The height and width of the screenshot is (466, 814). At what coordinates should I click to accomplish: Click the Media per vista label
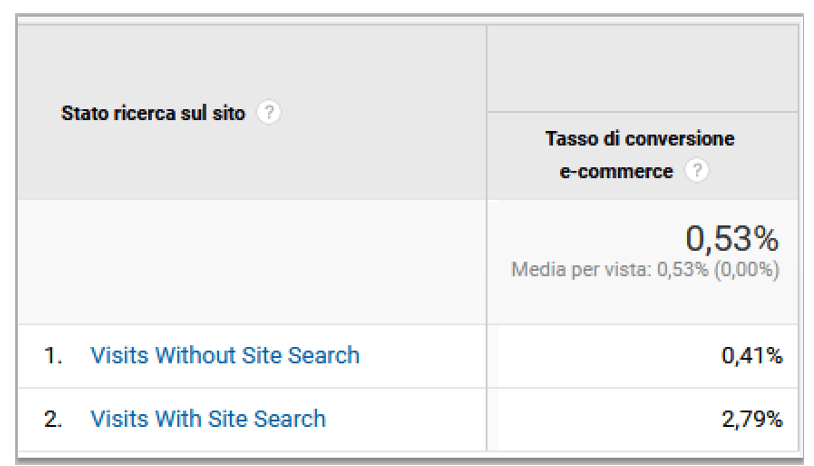pyautogui.click(x=581, y=270)
